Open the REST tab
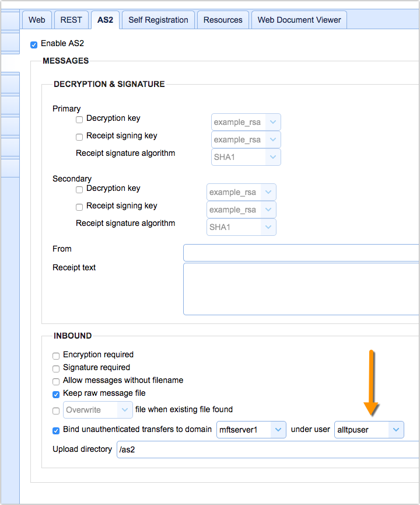Viewport: 420px width, 505px height. pos(71,20)
